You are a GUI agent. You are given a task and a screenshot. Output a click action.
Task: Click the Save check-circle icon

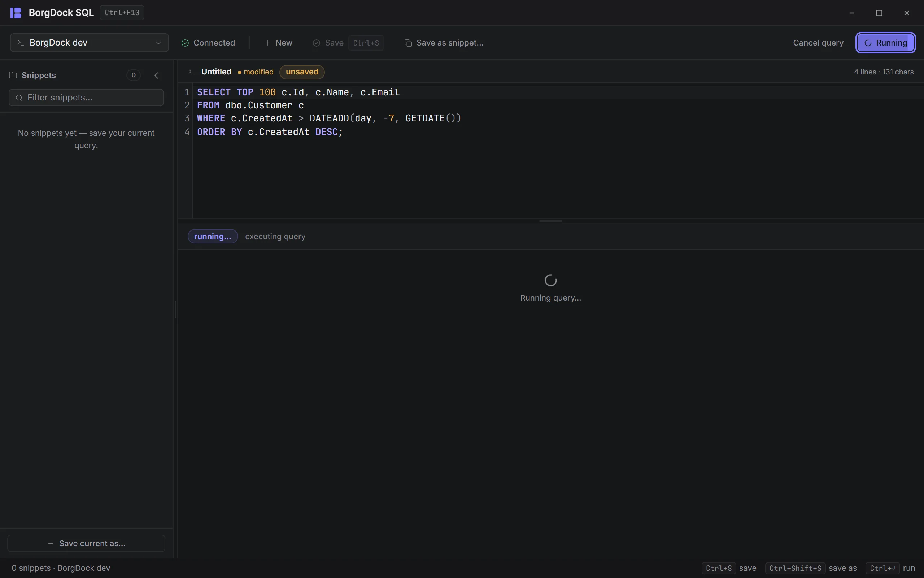coord(316,43)
